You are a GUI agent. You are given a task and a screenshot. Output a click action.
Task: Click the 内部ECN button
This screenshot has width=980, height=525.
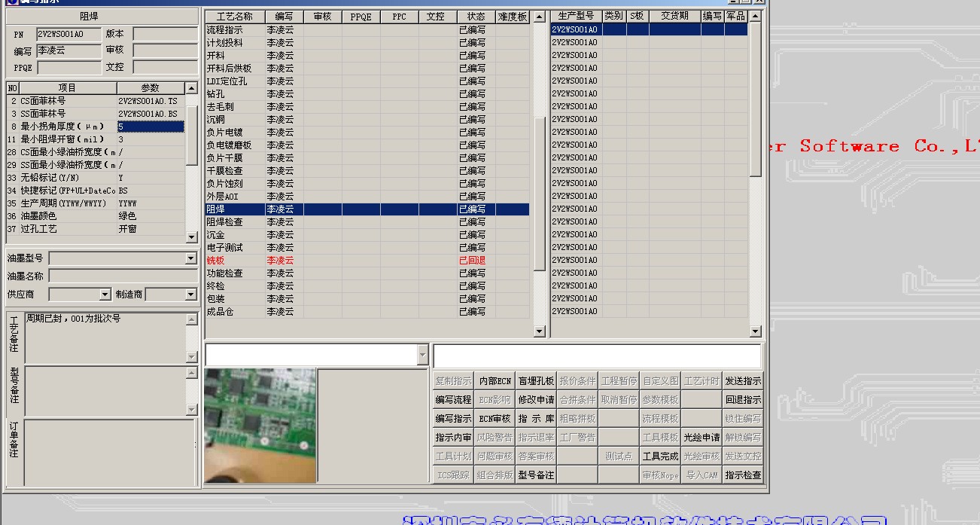pos(495,381)
